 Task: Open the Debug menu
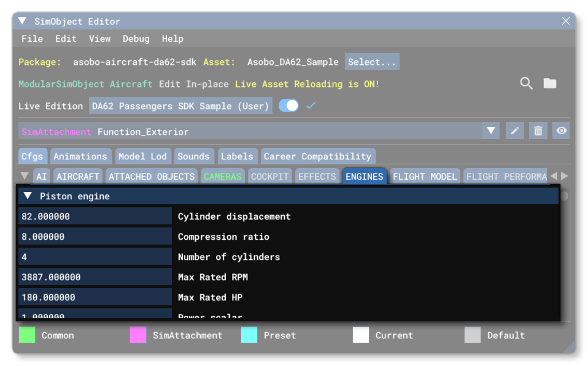pos(135,39)
